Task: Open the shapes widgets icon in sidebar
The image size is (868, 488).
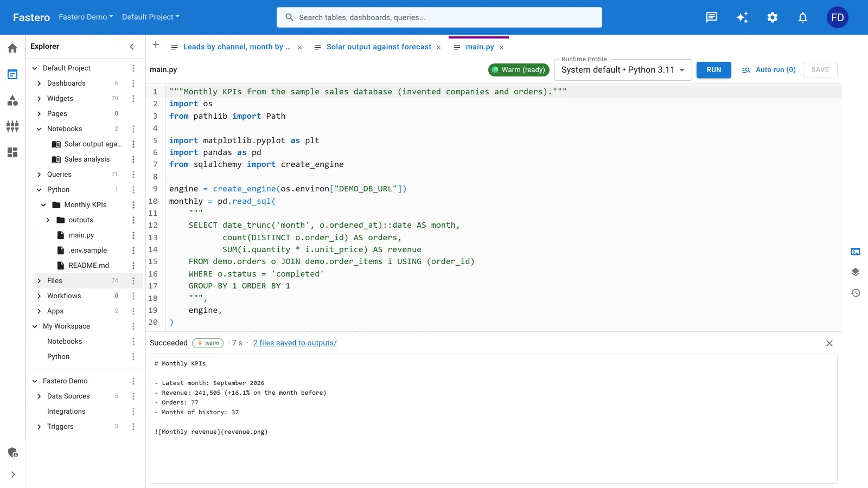Action: pyautogui.click(x=12, y=100)
